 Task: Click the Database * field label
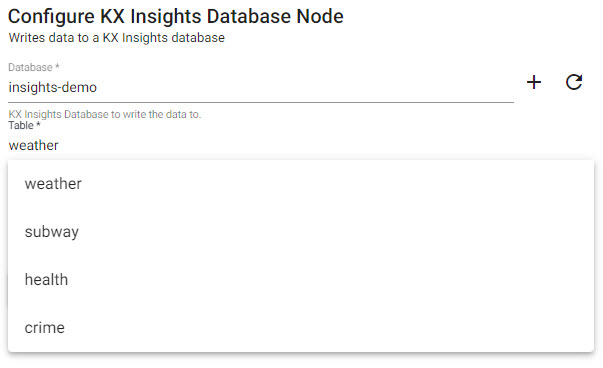(34, 67)
